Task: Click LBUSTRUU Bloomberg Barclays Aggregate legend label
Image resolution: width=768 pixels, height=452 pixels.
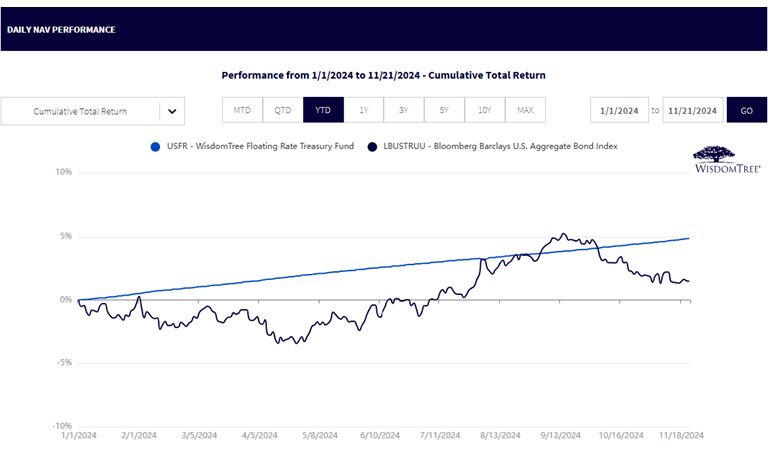Action: 500,146
